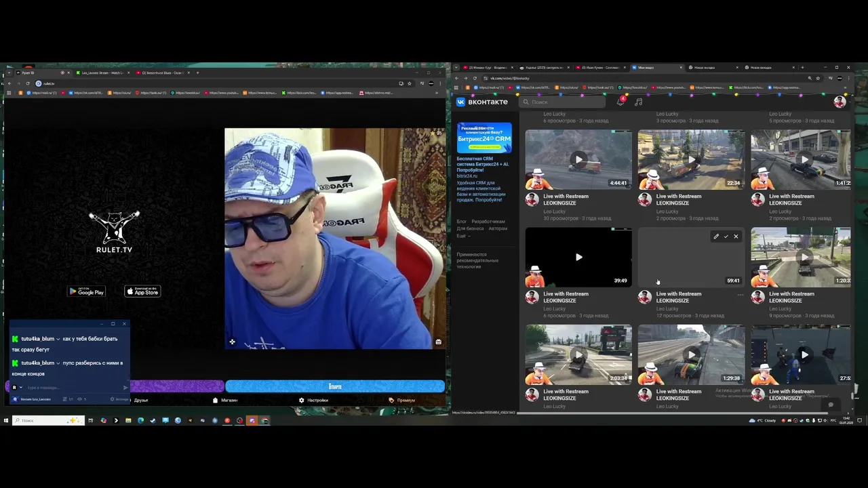Open taskbar clock and date
The width and height of the screenshot is (868, 488).
(846, 420)
